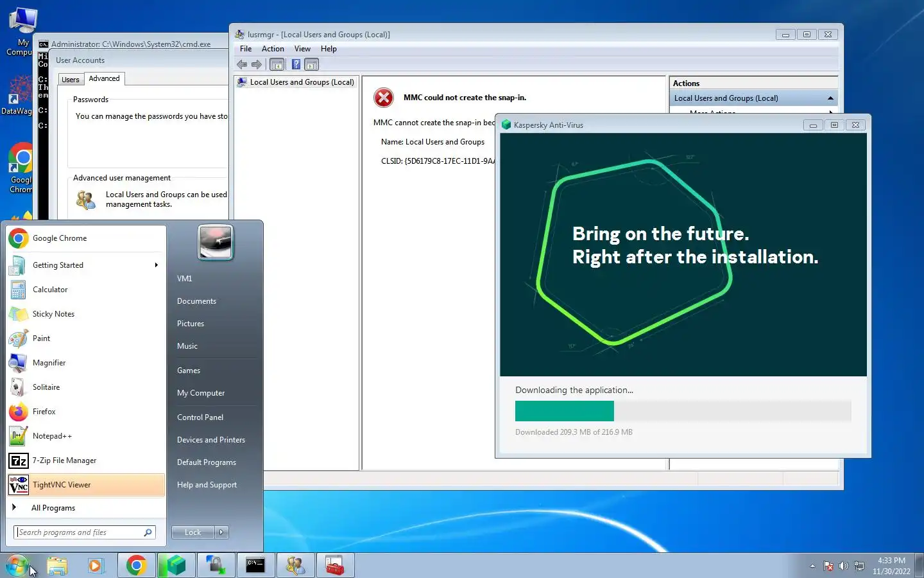Click the Kaspersky download progress bar
The width and height of the screenshot is (924, 578).
(683, 411)
